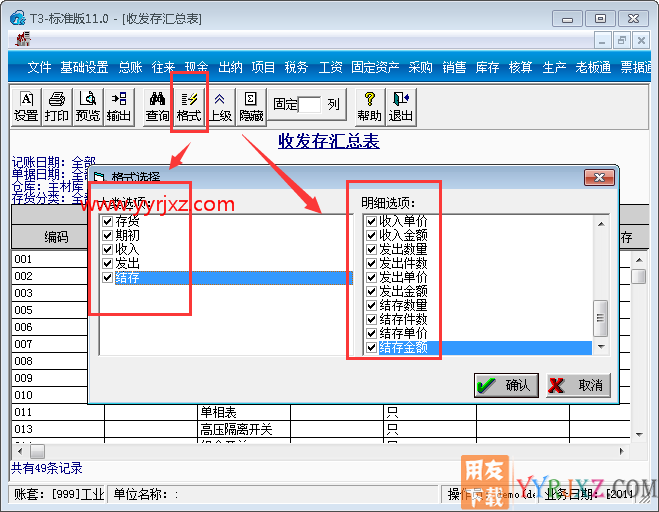Click the 取消 cancel button
The width and height of the screenshot is (659, 512).
pyautogui.click(x=578, y=385)
